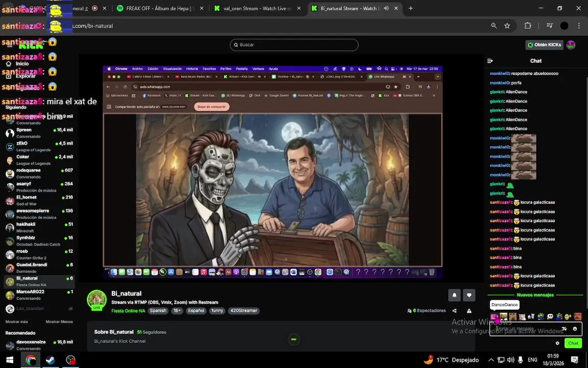588x368 pixels.
Task: Open Chrome media controls icon
Action: click(x=549, y=26)
